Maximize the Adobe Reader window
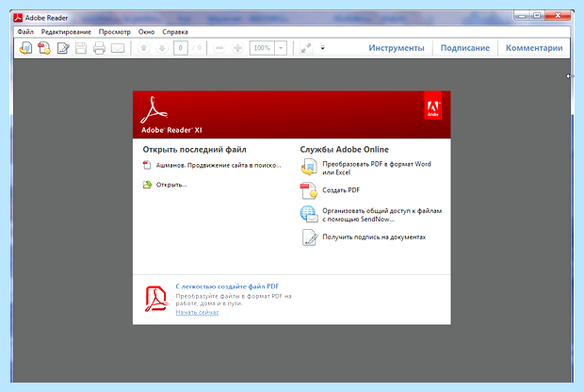The width and height of the screenshot is (584, 392). (537, 16)
